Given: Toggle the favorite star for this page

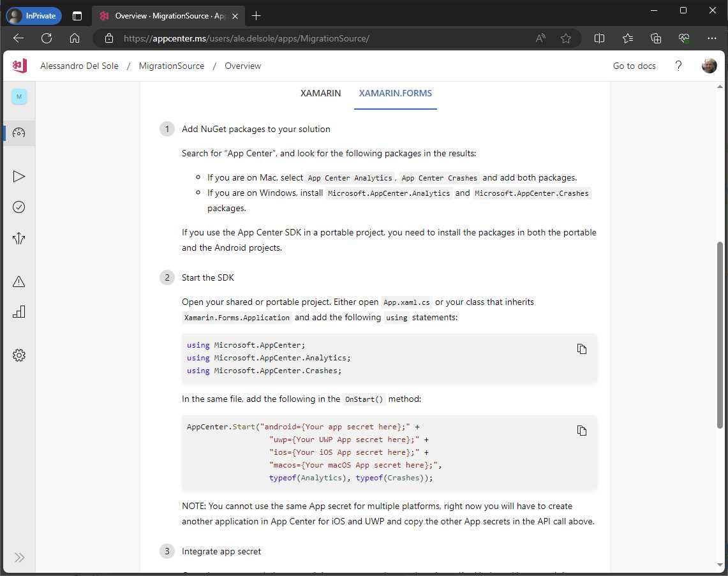Looking at the screenshot, I should click(566, 38).
